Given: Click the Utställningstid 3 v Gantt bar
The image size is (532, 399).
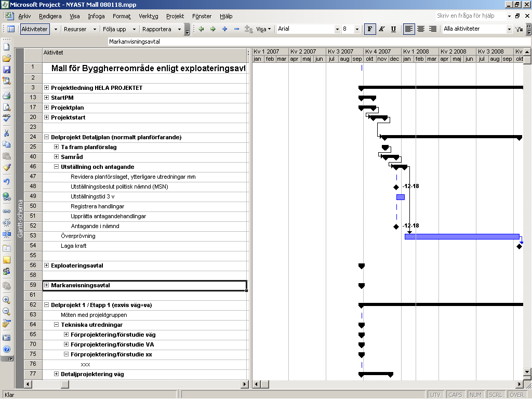Looking at the screenshot, I should point(401,197).
